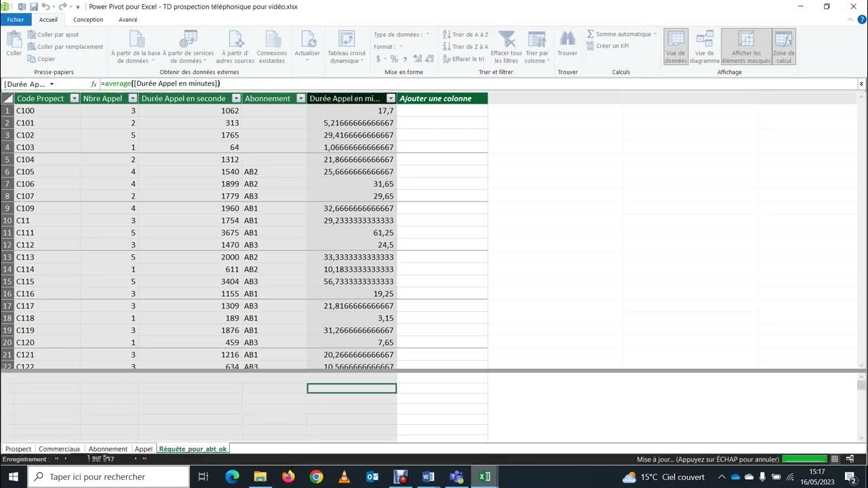Click Créer un KPI
This screenshot has width=868, height=488.
608,46
